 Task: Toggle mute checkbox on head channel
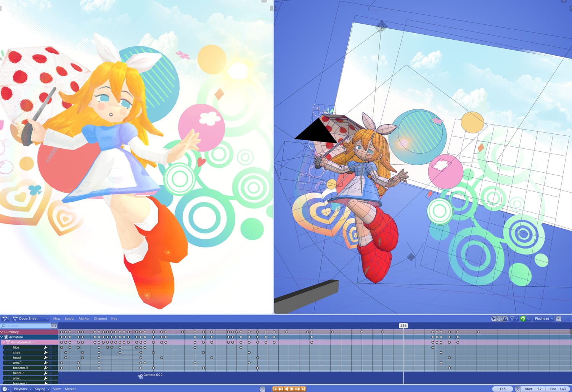(51, 358)
